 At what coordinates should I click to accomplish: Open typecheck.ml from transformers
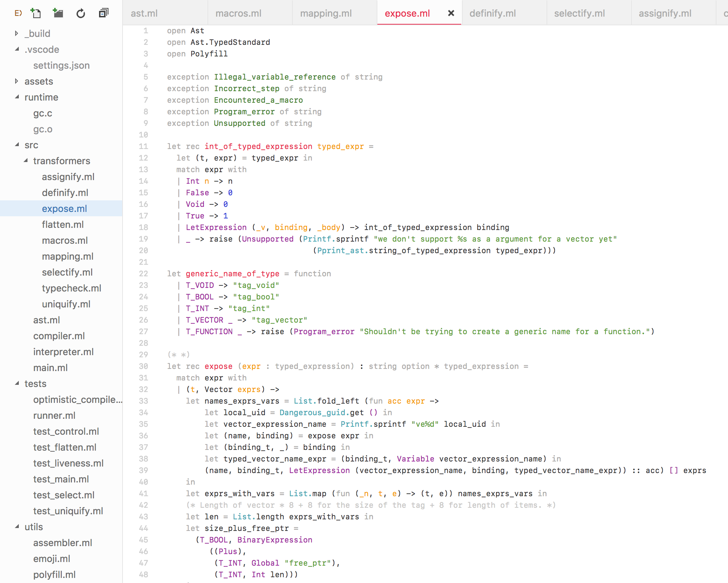tap(71, 288)
